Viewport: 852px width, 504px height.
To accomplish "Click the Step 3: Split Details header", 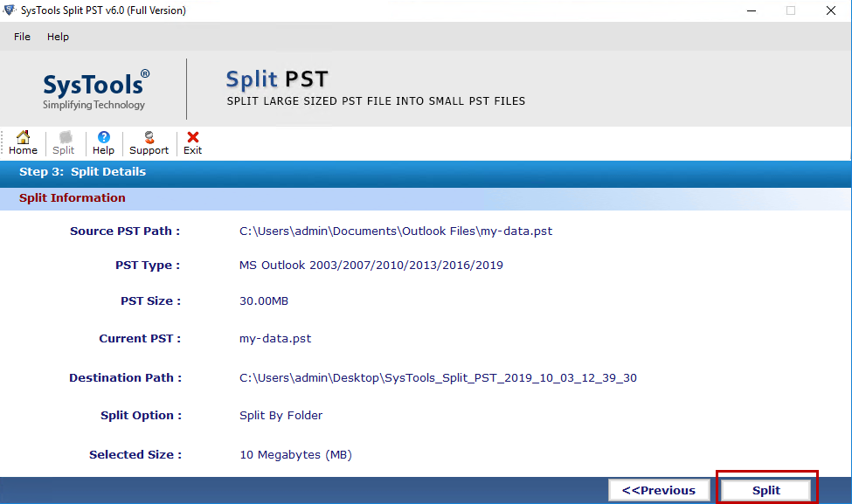I will [x=83, y=171].
